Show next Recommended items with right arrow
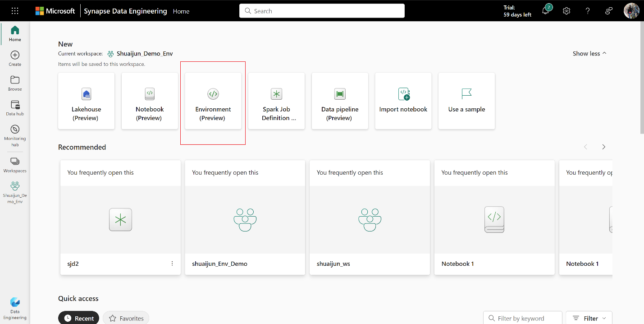The width and height of the screenshot is (644, 324). point(604,147)
